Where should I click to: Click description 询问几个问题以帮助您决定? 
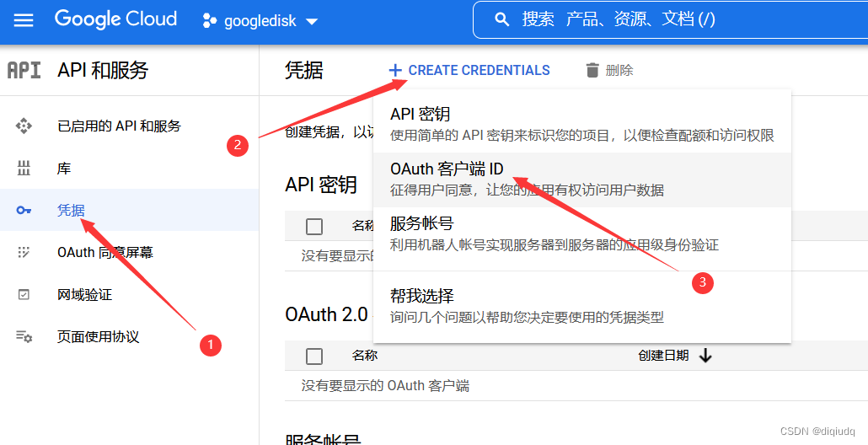pos(527,317)
